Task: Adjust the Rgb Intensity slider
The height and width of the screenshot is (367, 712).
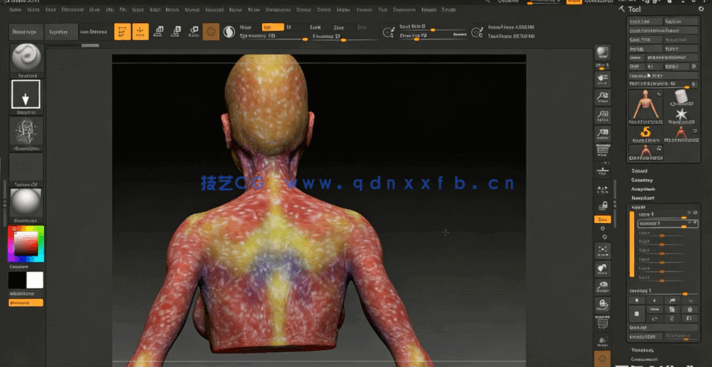Action: click(274, 36)
